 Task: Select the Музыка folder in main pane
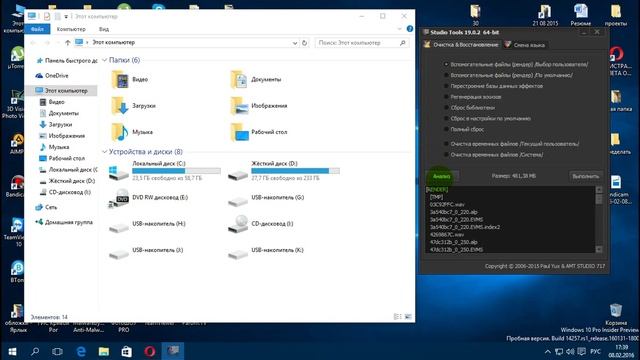pyautogui.click(x=132, y=132)
